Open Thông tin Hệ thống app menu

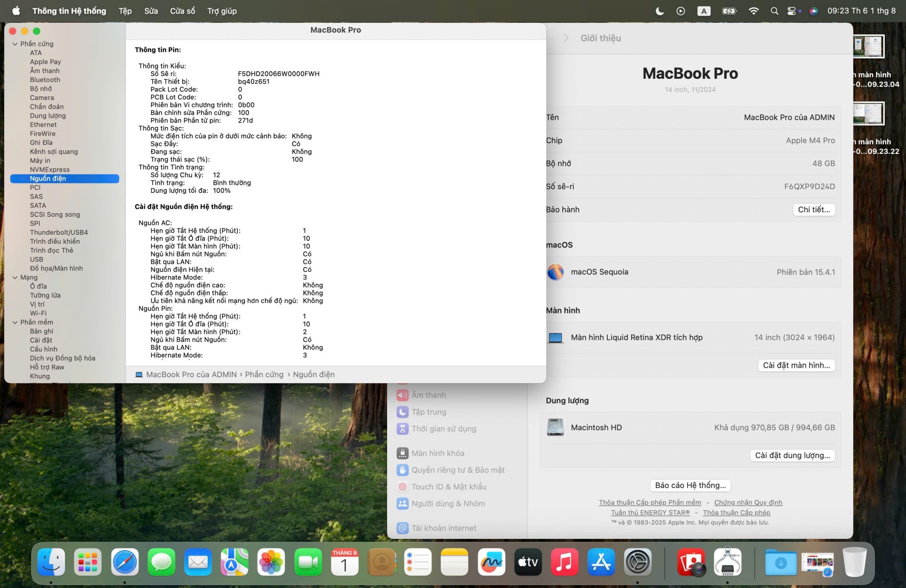[x=69, y=11]
